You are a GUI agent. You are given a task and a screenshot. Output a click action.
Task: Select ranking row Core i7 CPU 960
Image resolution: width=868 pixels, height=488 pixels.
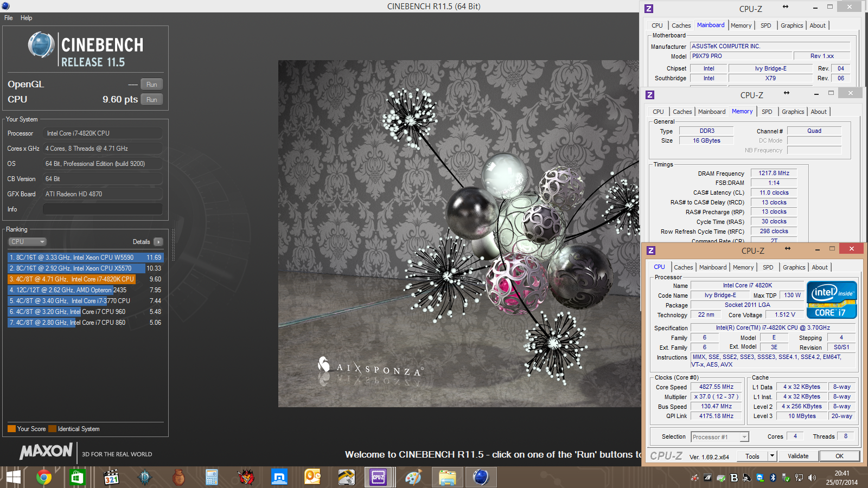tap(86, 312)
